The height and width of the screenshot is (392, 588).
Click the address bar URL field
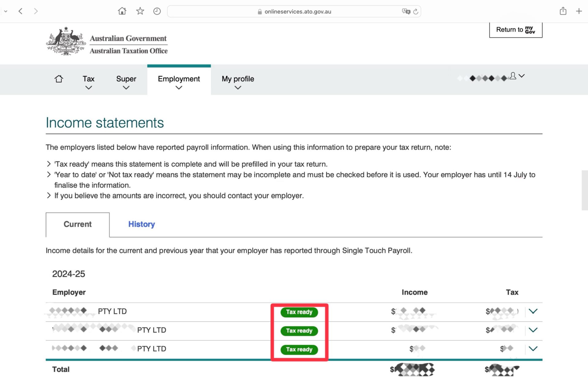(x=298, y=12)
